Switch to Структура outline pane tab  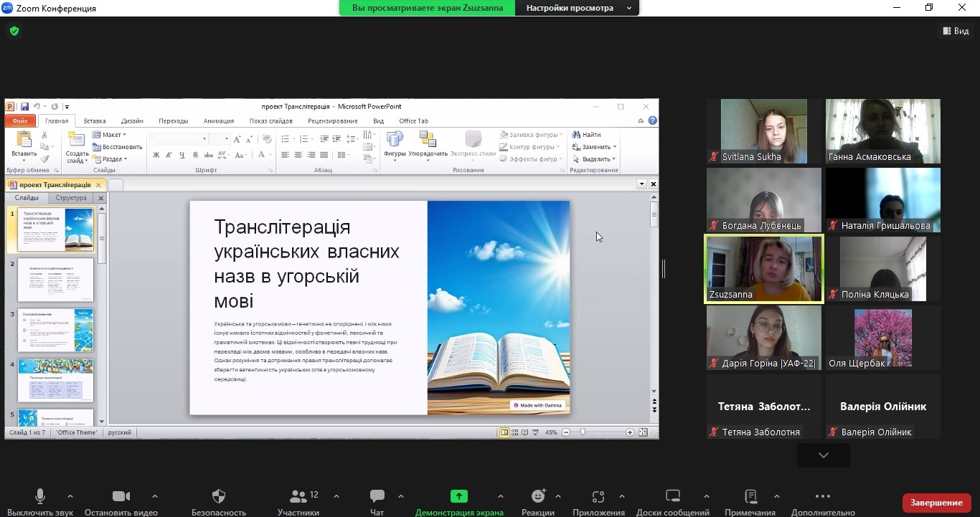point(70,198)
